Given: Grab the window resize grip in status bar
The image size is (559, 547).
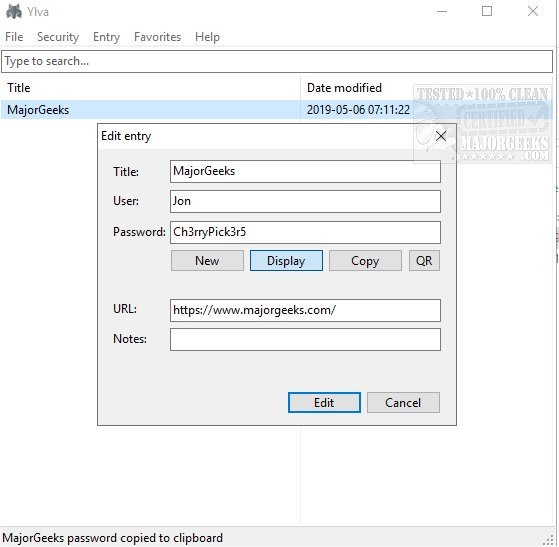Looking at the screenshot, I should [x=549, y=541].
